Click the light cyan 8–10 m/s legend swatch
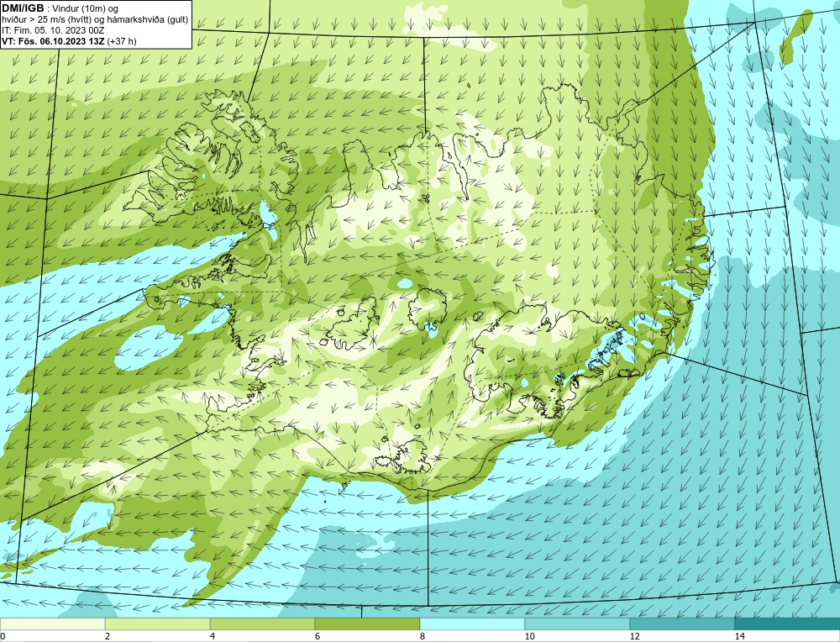840x642 pixels. pyautogui.click(x=472, y=624)
